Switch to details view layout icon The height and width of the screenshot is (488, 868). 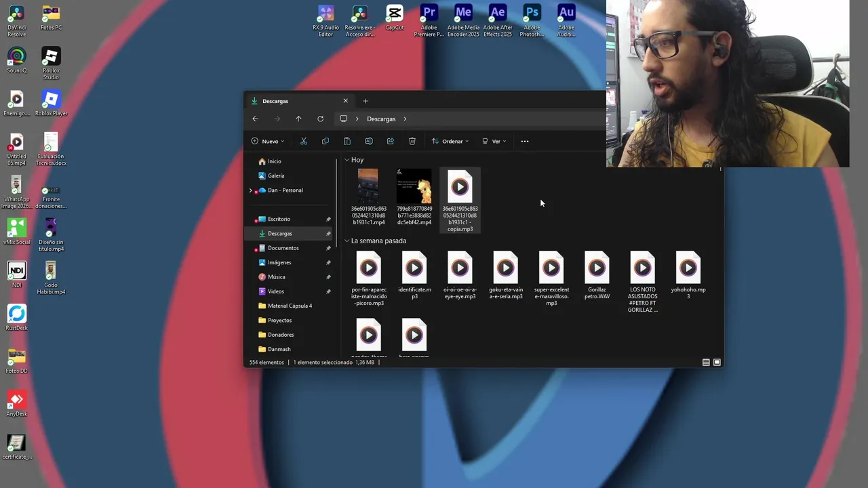coord(706,363)
